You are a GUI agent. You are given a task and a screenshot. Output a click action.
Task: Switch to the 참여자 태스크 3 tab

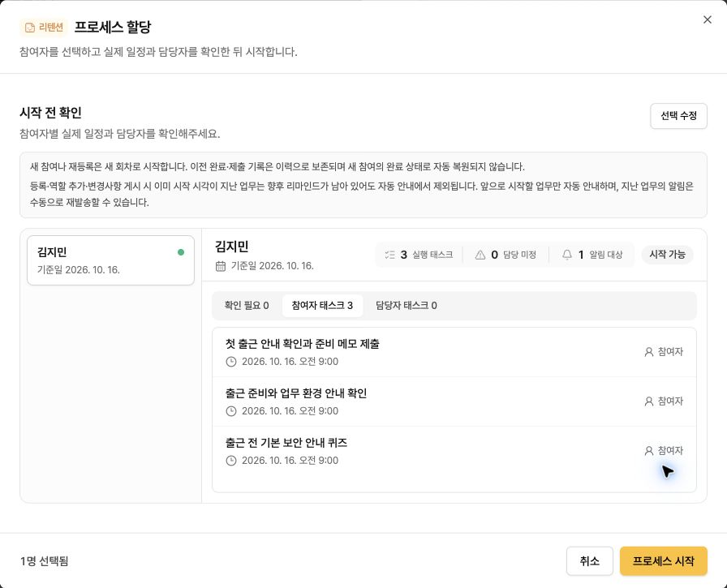322,305
